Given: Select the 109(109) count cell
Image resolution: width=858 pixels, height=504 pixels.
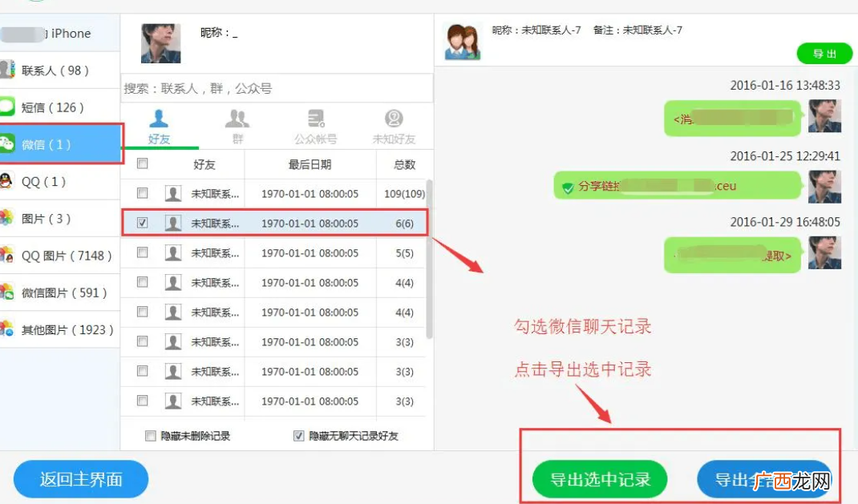Looking at the screenshot, I should tap(404, 194).
